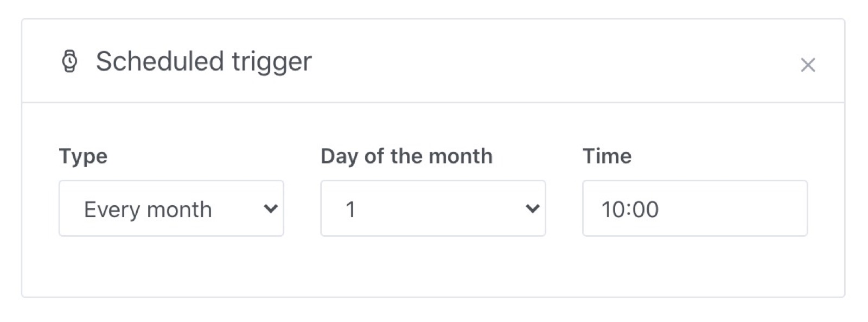Click the Scheduled trigger title text
Screen dimensions: 868x322
203,61
